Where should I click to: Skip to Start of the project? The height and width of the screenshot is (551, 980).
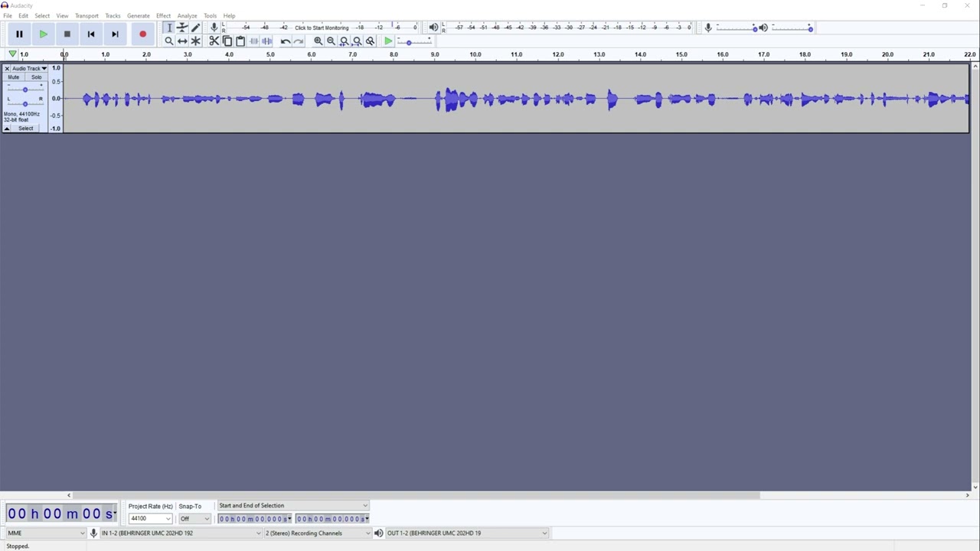point(90,34)
